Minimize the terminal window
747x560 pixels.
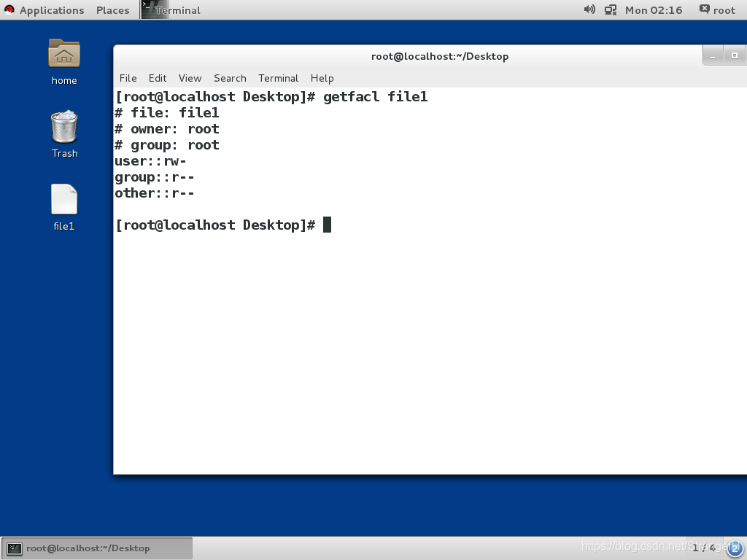[713, 55]
